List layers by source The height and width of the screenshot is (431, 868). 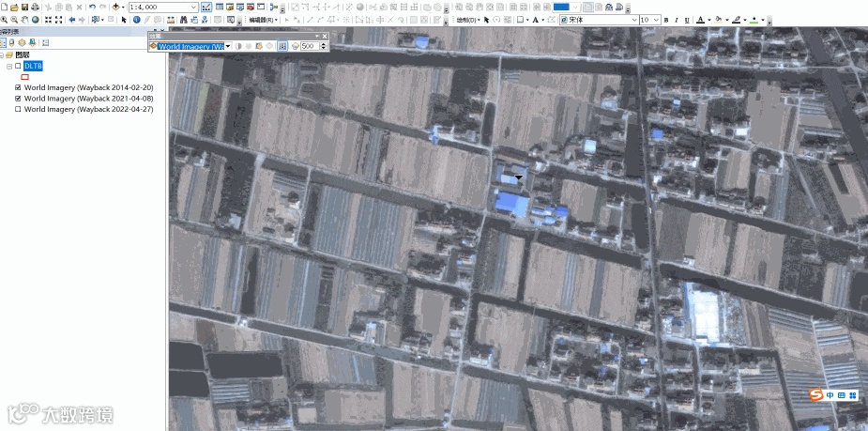click(11, 42)
